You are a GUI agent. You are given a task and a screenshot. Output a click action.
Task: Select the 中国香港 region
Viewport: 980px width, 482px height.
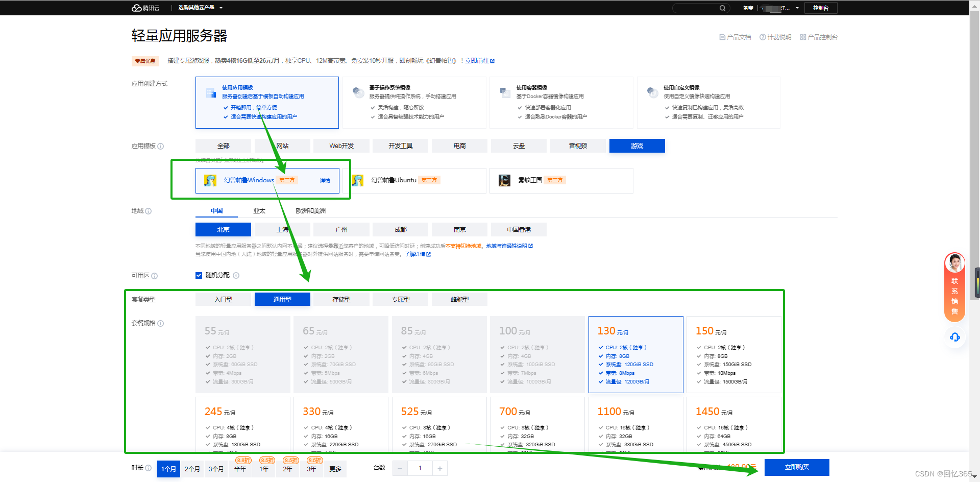coord(519,230)
